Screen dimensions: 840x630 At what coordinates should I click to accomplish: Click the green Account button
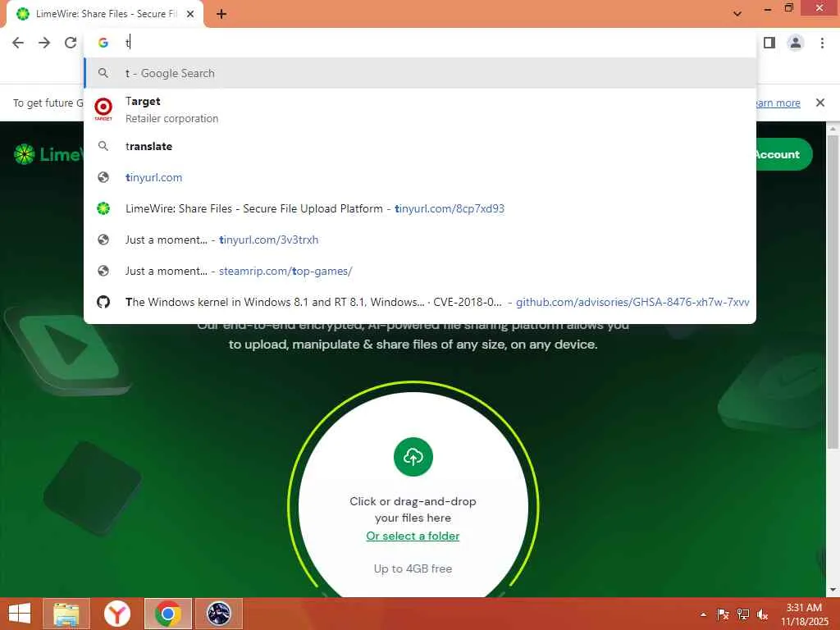(x=783, y=154)
